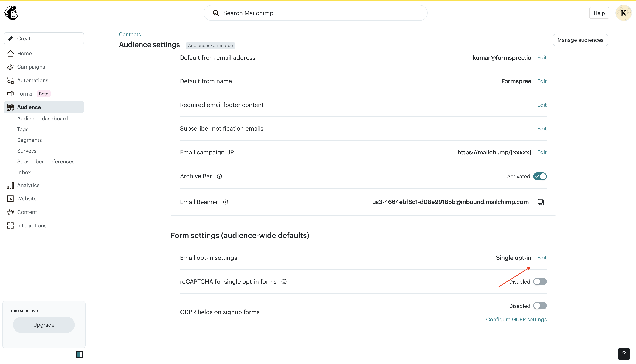Screen dimensions: 636x364
Task: Open Analytics via the bar chart icon
Action: pos(10,185)
